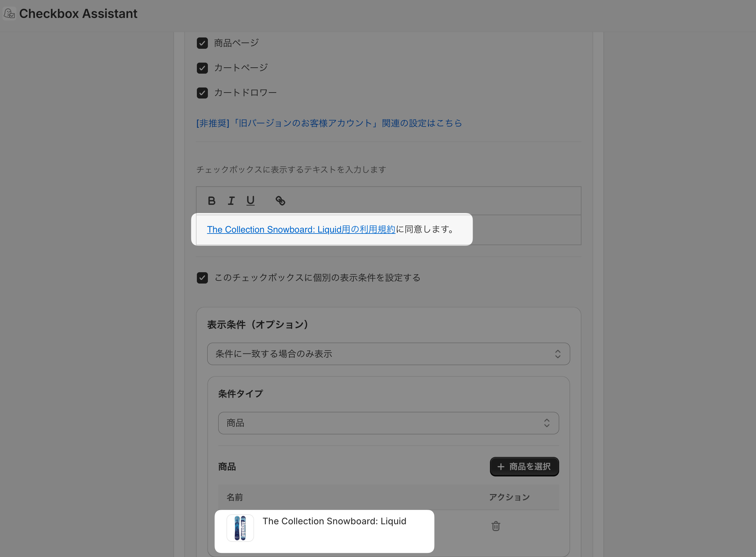Click the Liquid用の利用規約 hyperlink in editor
Image resolution: width=756 pixels, height=557 pixels.
coord(301,229)
